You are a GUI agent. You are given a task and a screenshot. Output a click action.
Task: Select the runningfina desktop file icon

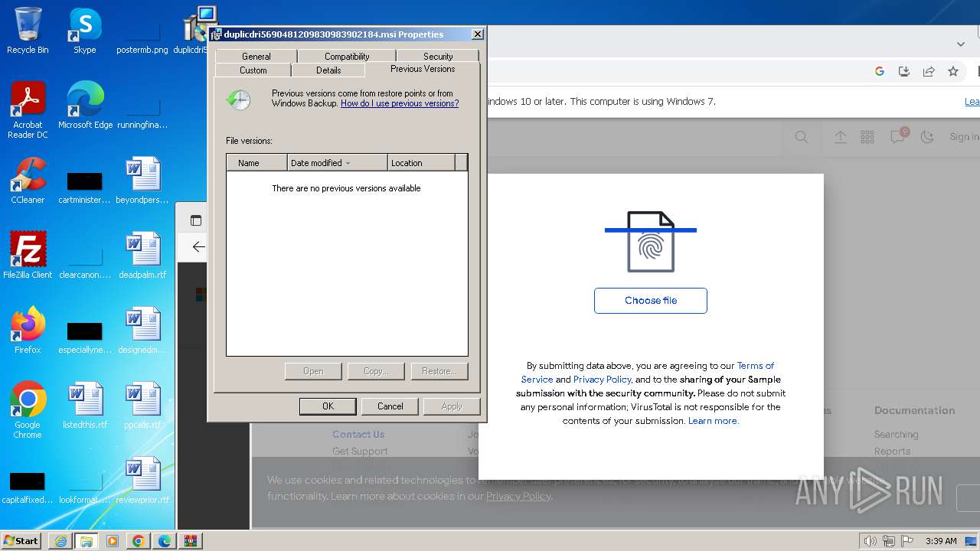(142, 112)
